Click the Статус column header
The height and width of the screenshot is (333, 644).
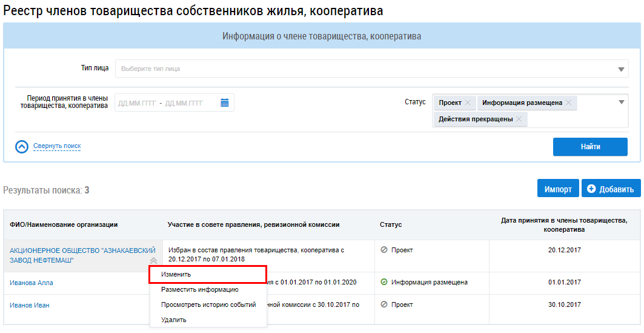[x=391, y=225]
